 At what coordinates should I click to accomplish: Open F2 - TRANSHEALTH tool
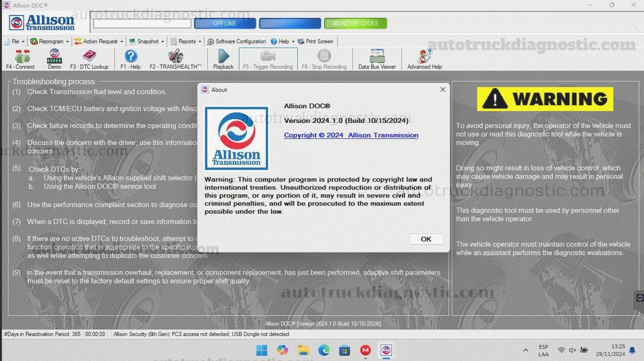[175, 59]
